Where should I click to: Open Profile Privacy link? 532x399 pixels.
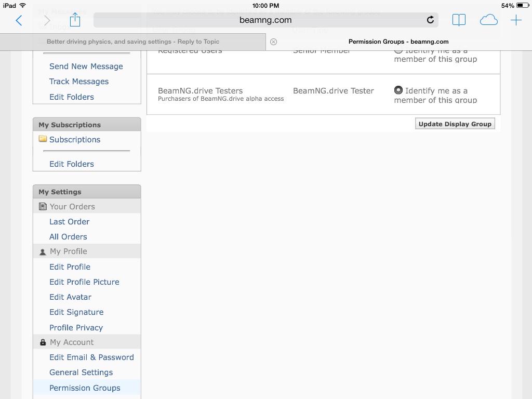pyautogui.click(x=76, y=328)
